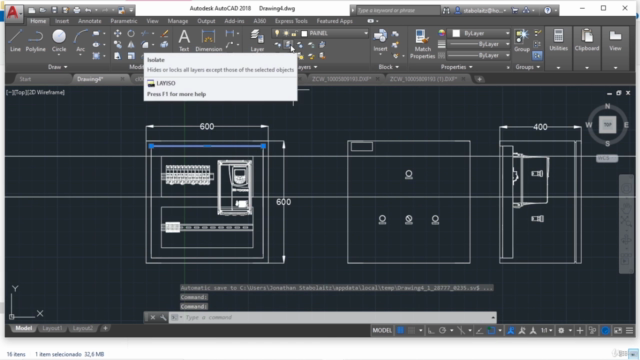This screenshot has height=360, width=640.
Task: Click the Save icon in quick access toolbar
Action: tap(54, 10)
